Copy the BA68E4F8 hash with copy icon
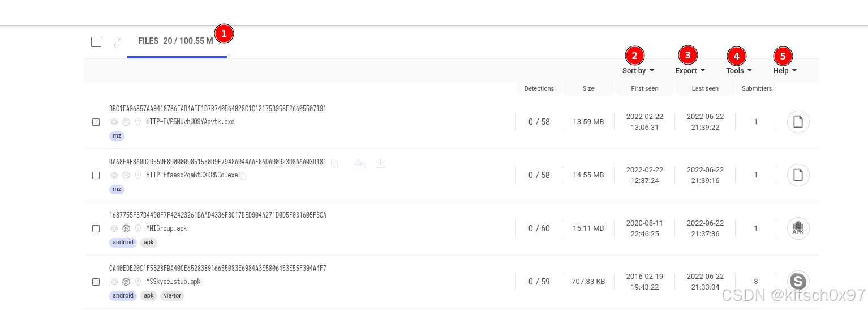868x310 pixels. pyautogui.click(x=334, y=163)
